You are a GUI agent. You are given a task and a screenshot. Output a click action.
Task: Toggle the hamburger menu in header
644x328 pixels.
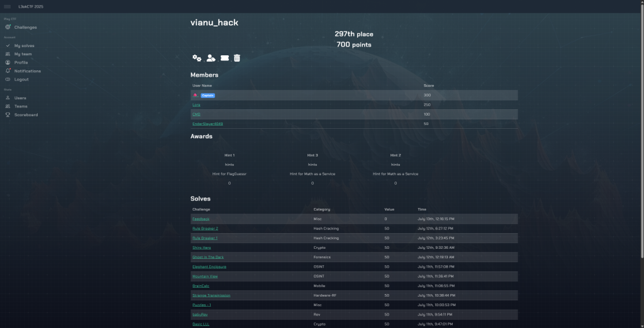(x=8, y=6)
